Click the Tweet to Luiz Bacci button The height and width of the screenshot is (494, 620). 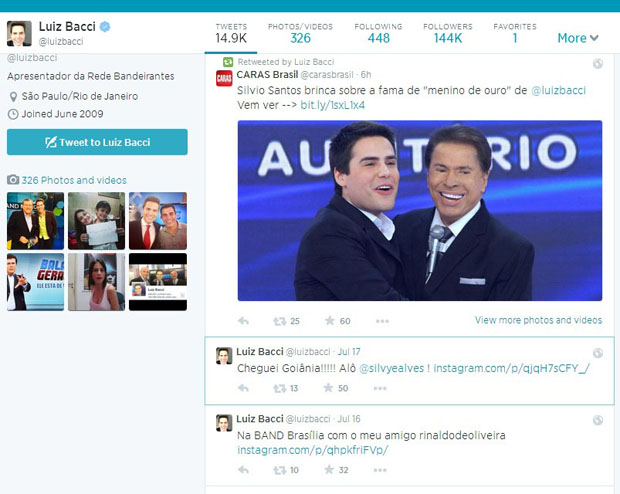coord(97,142)
